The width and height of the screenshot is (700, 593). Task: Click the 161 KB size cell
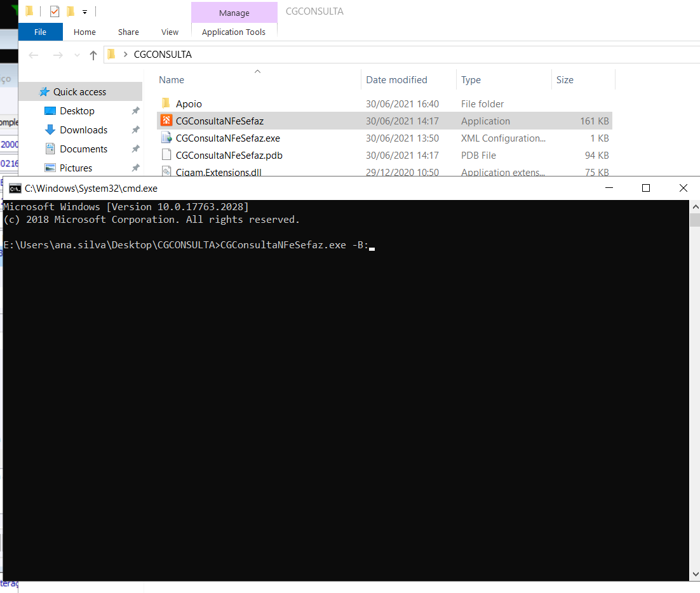point(594,121)
